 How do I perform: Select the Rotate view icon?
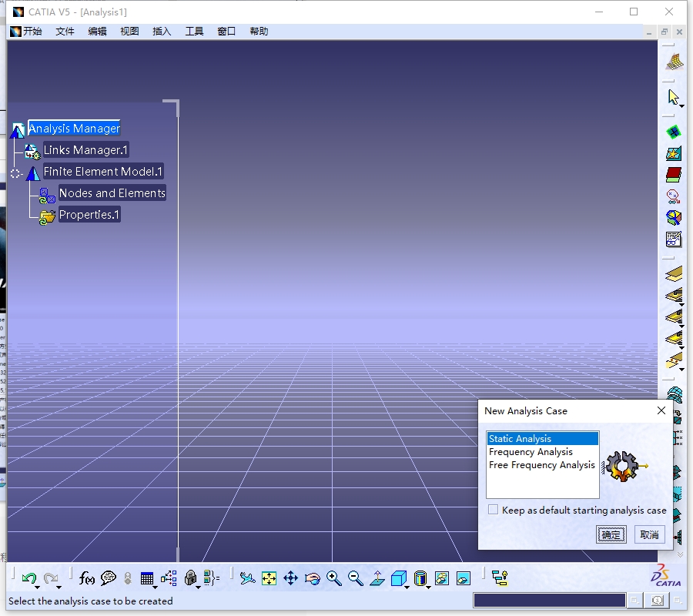(313, 578)
